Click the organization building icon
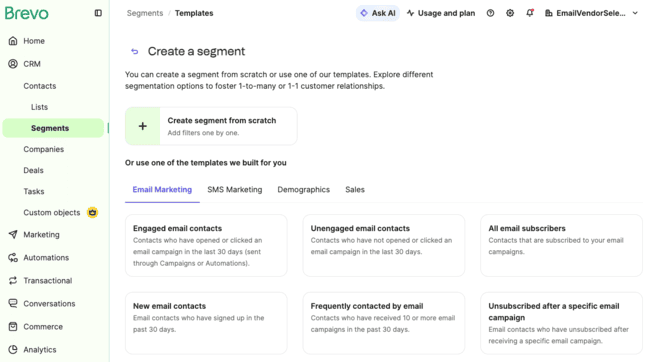The image size is (650, 362). click(549, 13)
